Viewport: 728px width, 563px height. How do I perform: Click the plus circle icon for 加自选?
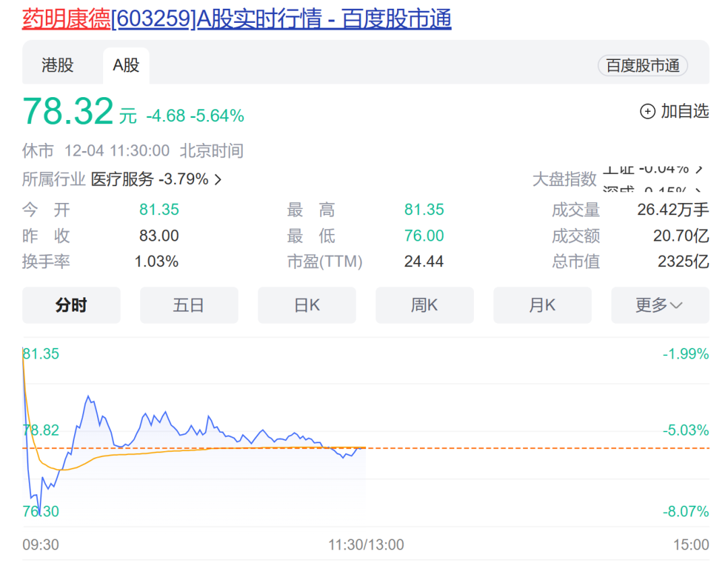(648, 111)
